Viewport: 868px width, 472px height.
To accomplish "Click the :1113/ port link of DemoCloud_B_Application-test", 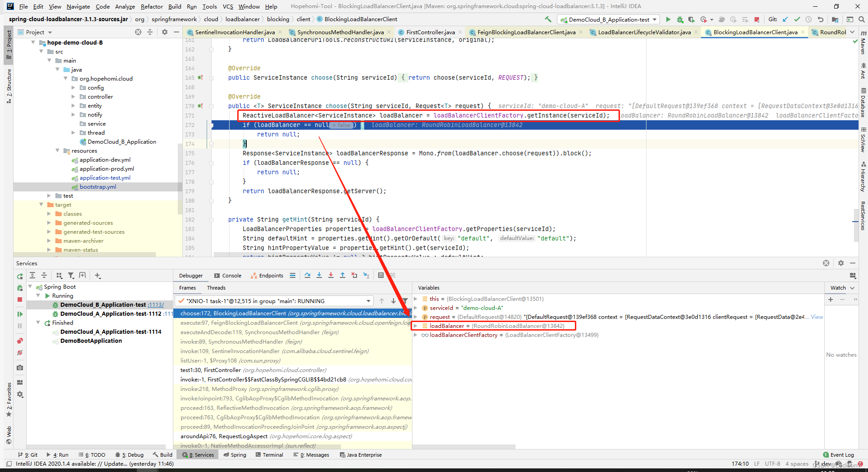I will tap(156, 305).
